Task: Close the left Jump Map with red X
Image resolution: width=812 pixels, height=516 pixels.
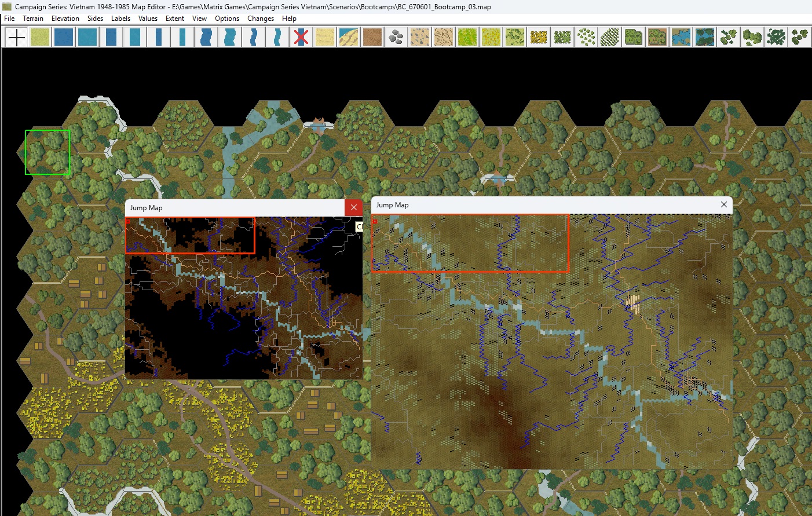Action: point(354,207)
